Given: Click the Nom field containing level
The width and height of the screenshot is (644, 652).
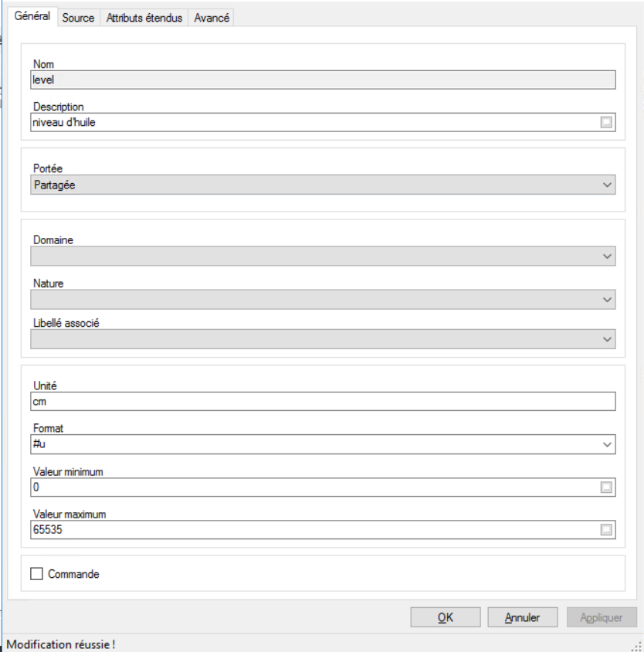Looking at the screenshot, I should click(323, 79).
